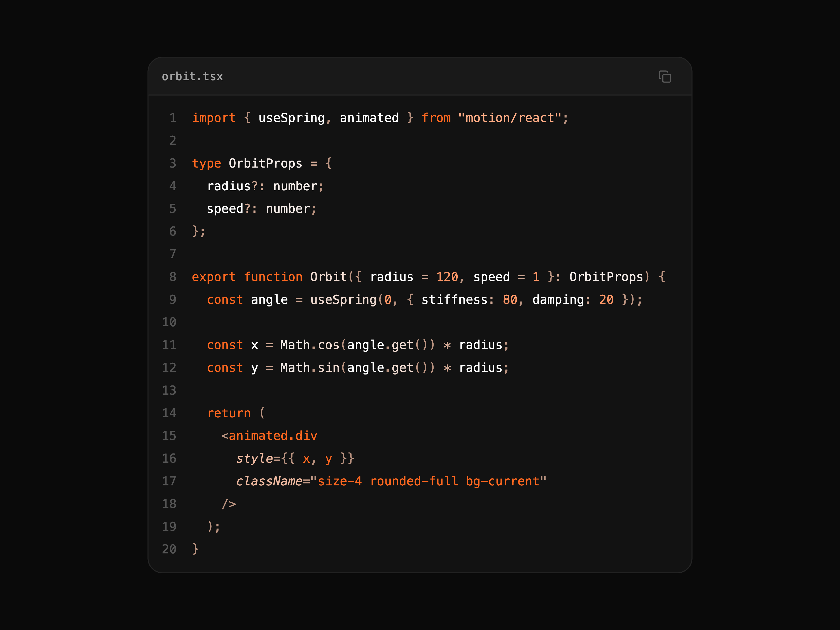Click the copy code icon
Screen dimensions: 840x630
click(665, 77)
